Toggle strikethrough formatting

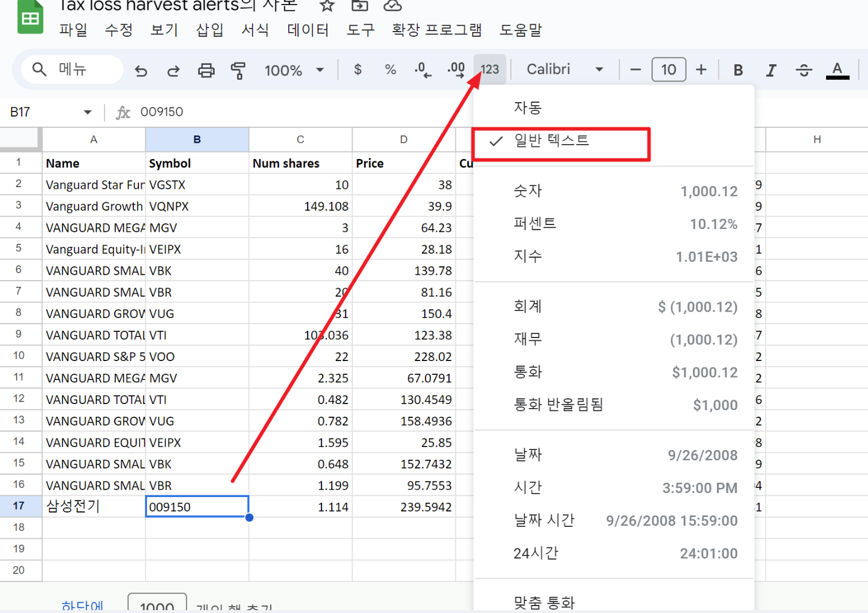pyautogui.click(x=804, y=70)
